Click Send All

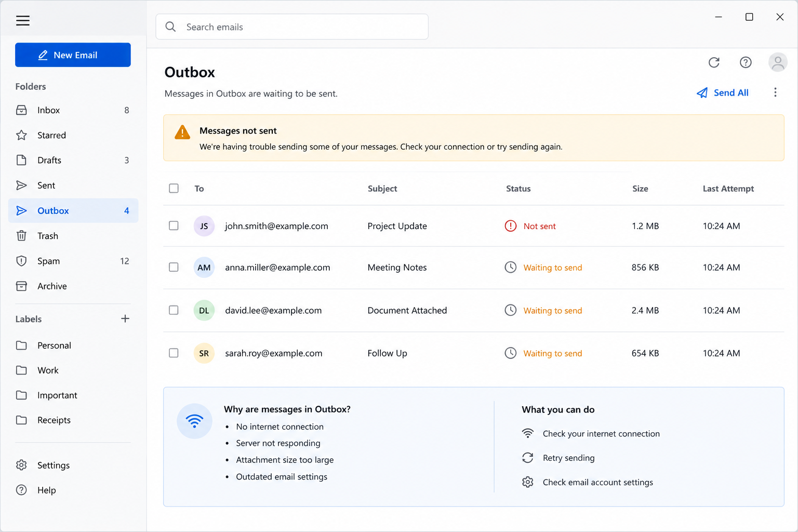click(x=723, y=92)
